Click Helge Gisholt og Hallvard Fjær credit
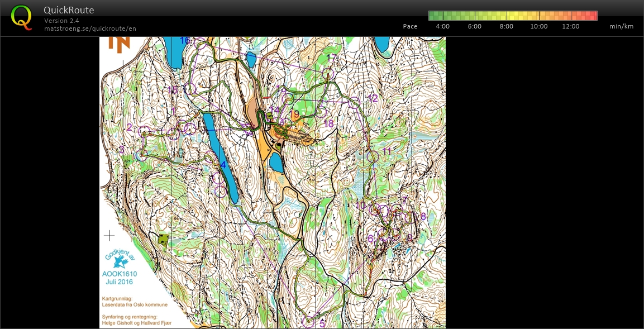Image resolution: width=644 pixels, height=329 pixels. click(136, 323)
